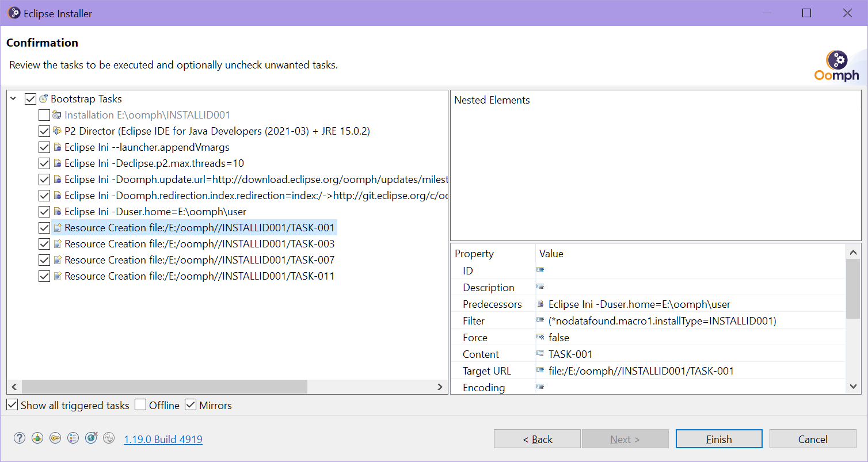
Task: Select Eclipse Ini -Duser.home=E:\oomph\user tree row
Action: [155, 212]
